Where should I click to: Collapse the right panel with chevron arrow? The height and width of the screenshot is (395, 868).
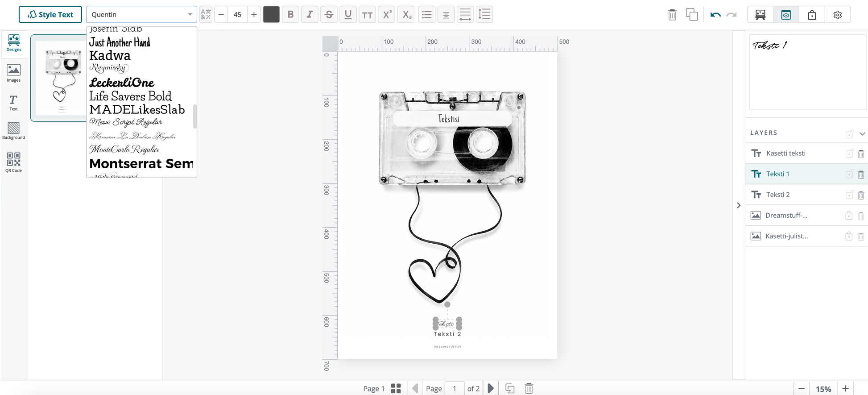tap(739, 205)
